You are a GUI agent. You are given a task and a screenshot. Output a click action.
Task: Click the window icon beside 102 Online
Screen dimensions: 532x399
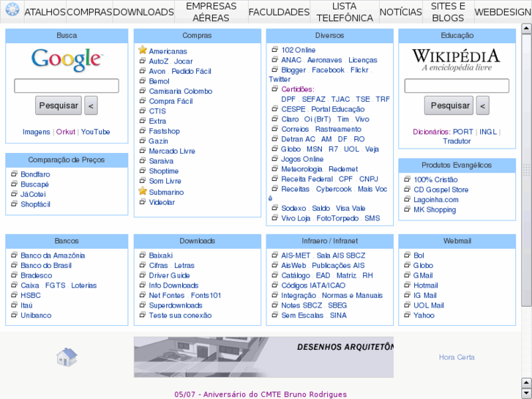pyautogui.click(x=275, y=50)
